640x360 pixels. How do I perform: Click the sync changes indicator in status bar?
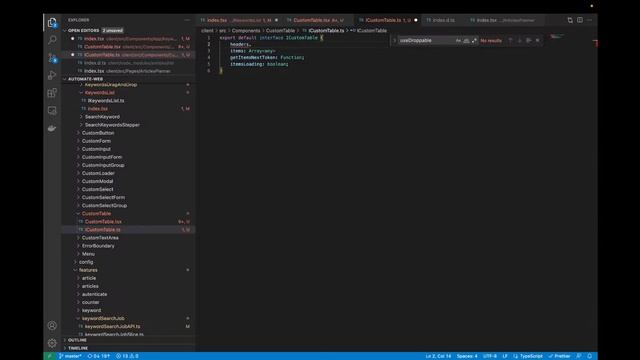point(99,356)
